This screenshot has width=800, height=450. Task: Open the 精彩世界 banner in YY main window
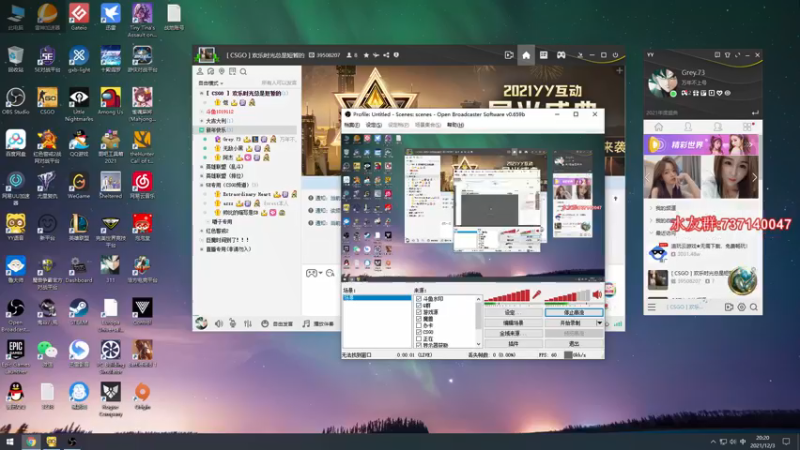point(701,144)
